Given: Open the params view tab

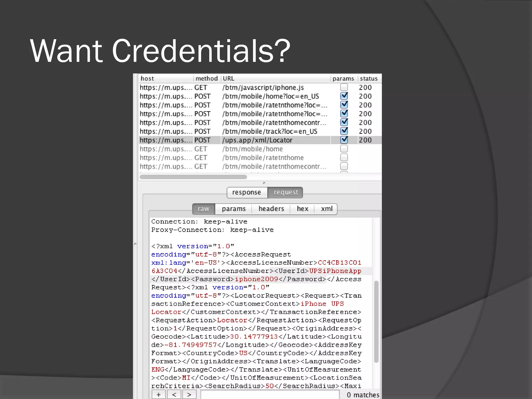Looking at the screenshot, I should [x=234, y=209].
